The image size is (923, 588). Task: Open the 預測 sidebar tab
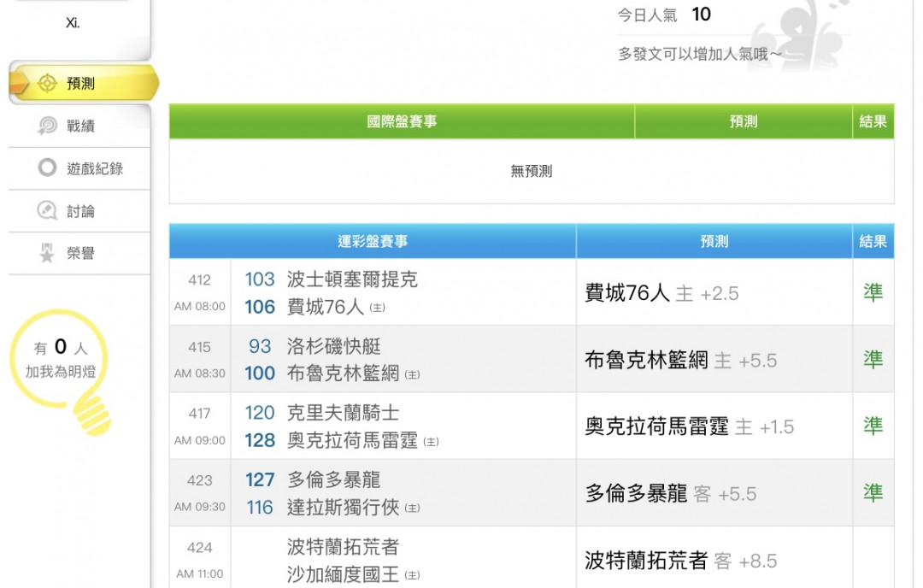(x=84, y=83)
